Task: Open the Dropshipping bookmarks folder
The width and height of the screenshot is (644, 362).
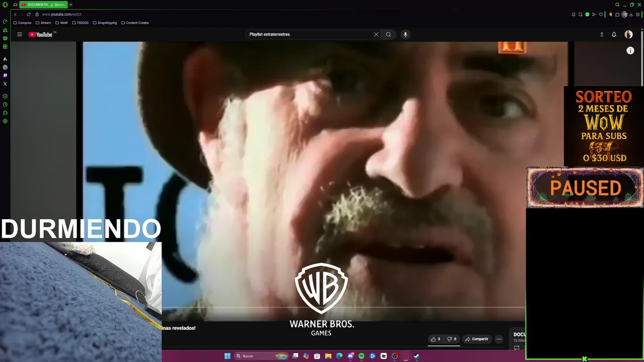Action: tap(105, 23)
